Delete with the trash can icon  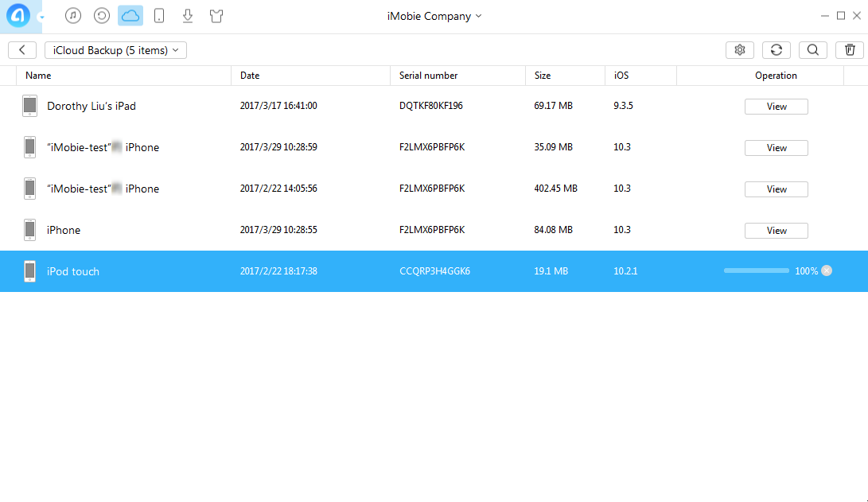[x=849, y=50]
